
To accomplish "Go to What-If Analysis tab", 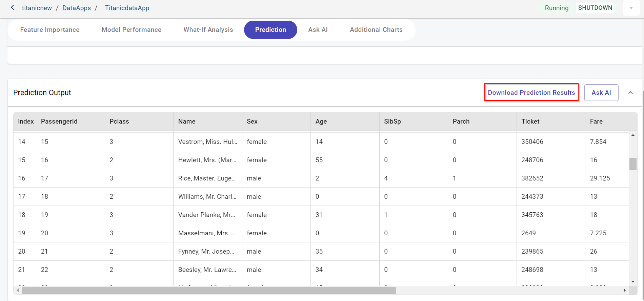I will coord(208,30).
